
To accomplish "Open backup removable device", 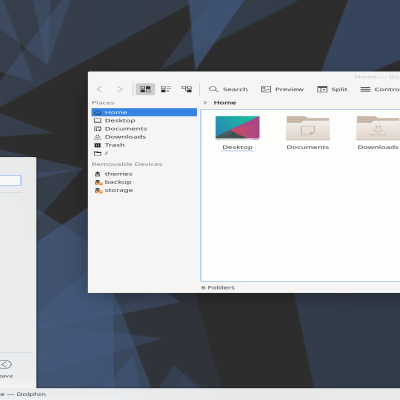I will [144, 182].
